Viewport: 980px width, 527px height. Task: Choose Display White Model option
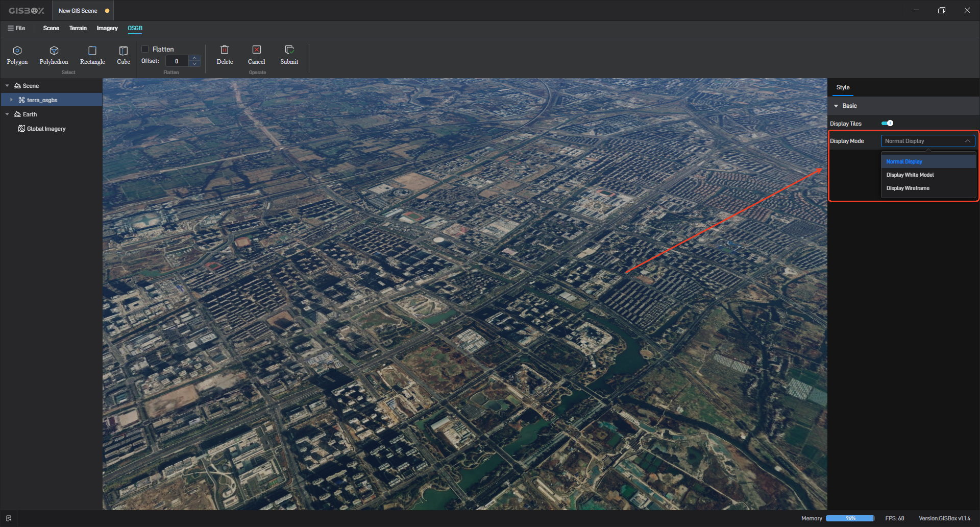tap(910, 175)
